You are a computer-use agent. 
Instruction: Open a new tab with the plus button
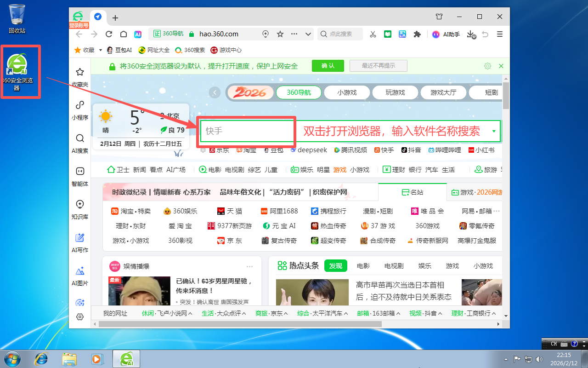pyautogui.click(x=115, y=18)
